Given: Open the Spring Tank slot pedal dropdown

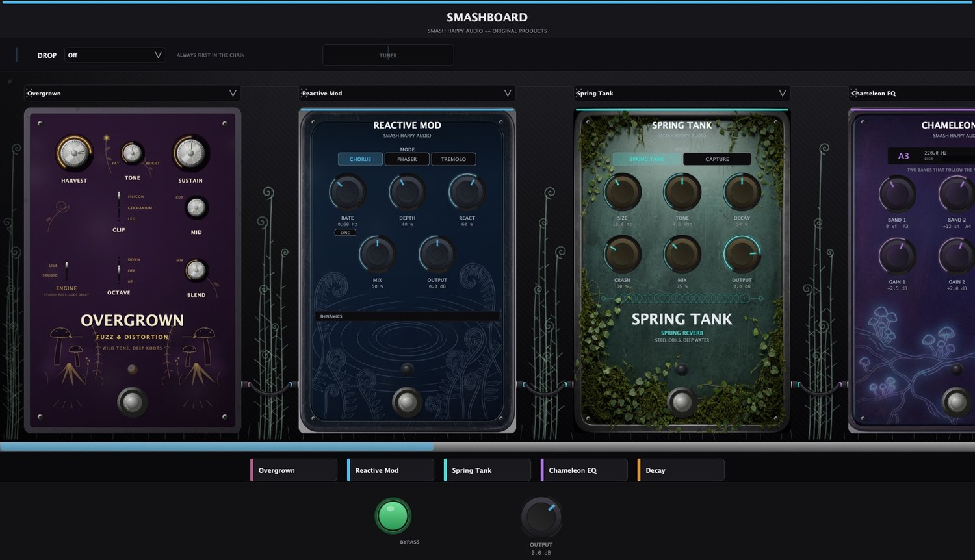Looking at the screenshot, I should coord(682,93).
